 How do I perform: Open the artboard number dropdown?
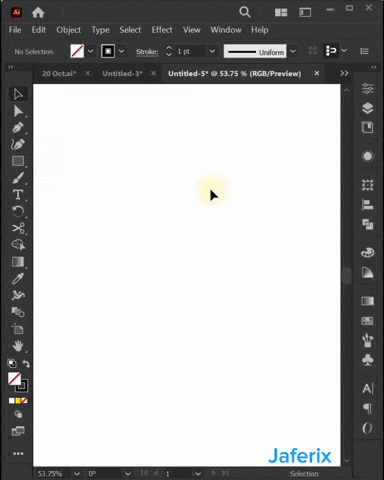point(198,474)
